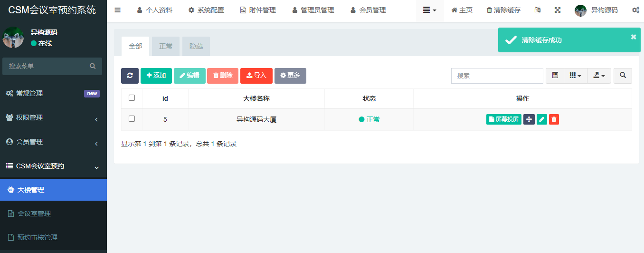Click the 屏幕投屏 button

(x=503, y=119)
